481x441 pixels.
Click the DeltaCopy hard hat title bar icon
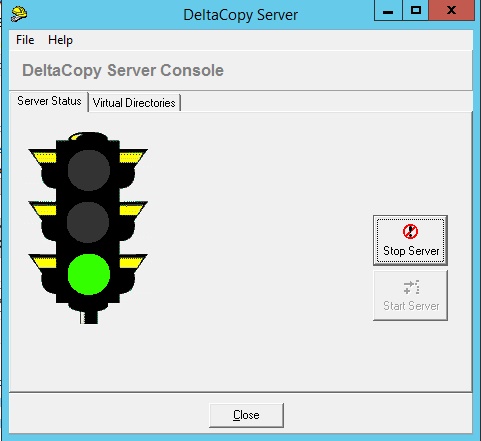click(19, 14)
